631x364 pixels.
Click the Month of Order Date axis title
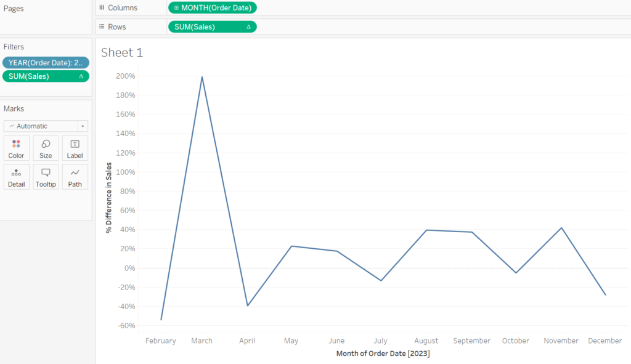click(x=383, y=354)
